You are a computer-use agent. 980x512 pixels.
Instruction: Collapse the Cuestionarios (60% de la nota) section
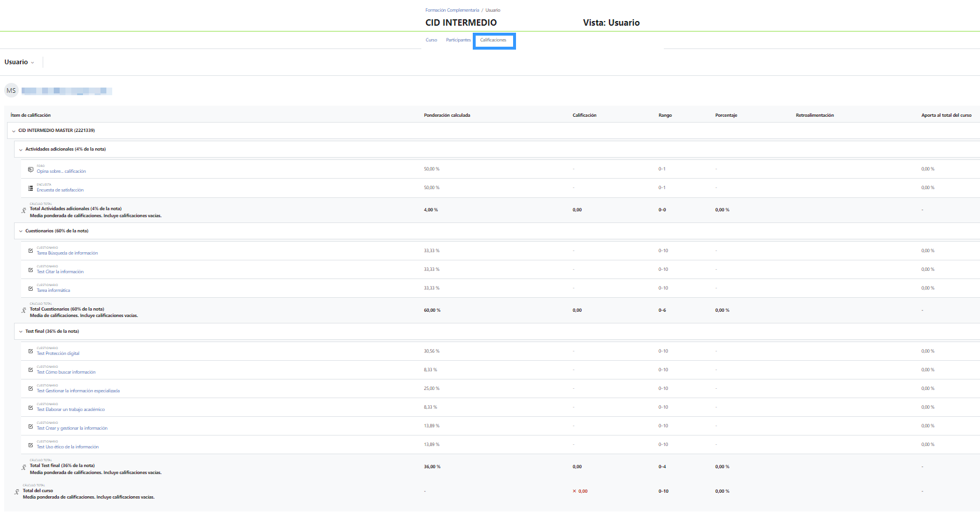point(20,231)
